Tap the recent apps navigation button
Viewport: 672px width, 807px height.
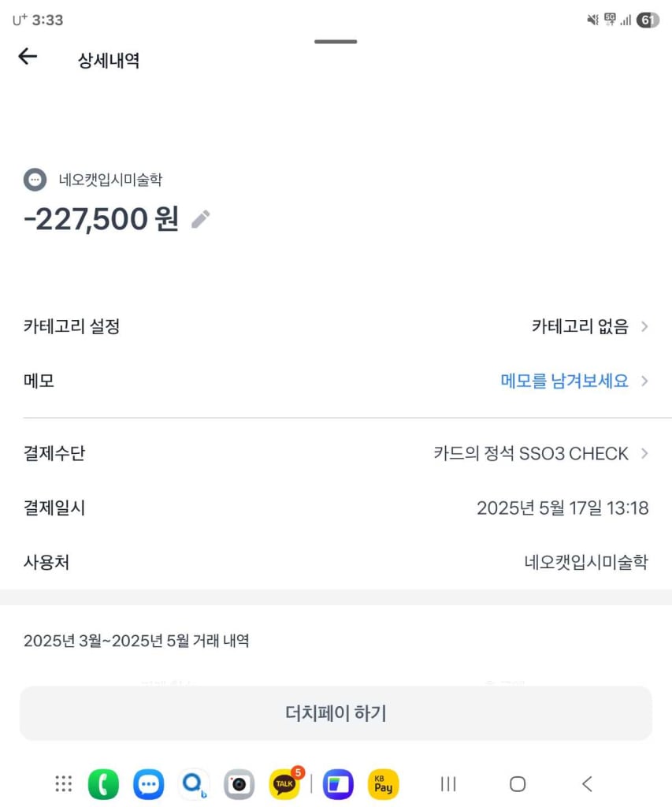point(448,784)
